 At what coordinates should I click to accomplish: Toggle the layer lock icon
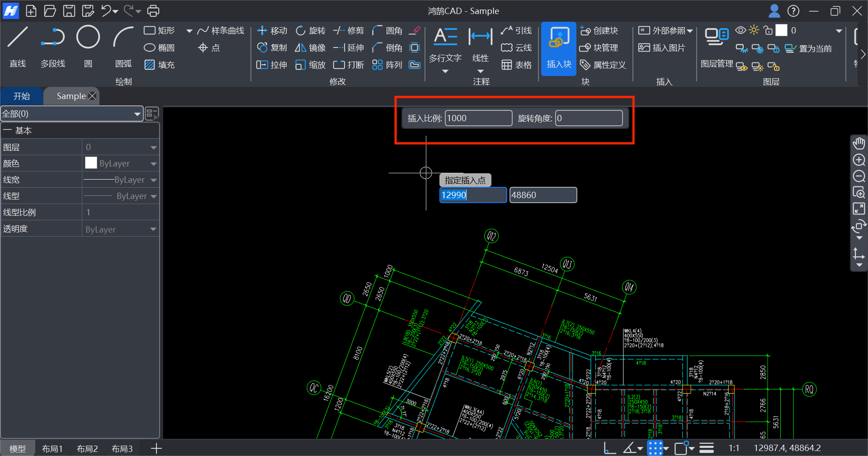pos(768,30)
